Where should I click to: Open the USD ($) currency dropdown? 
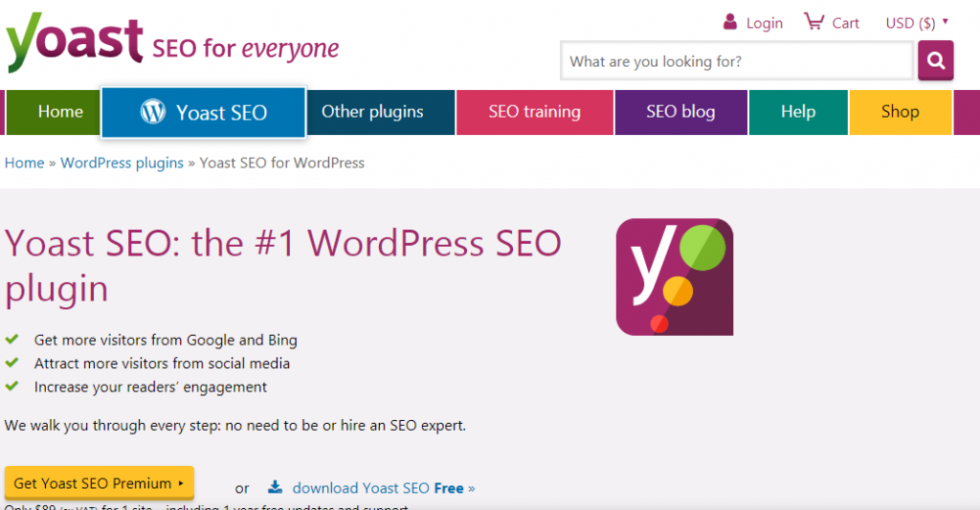click(x=917, y=23)
